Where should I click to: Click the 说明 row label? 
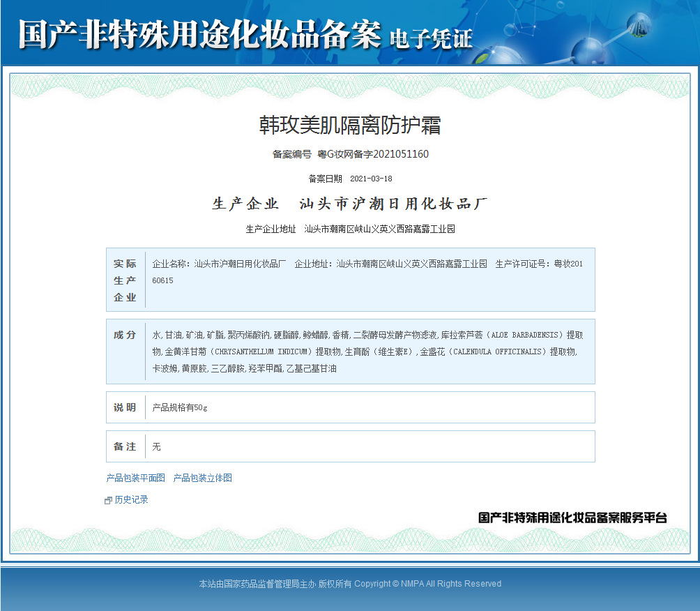125,407
